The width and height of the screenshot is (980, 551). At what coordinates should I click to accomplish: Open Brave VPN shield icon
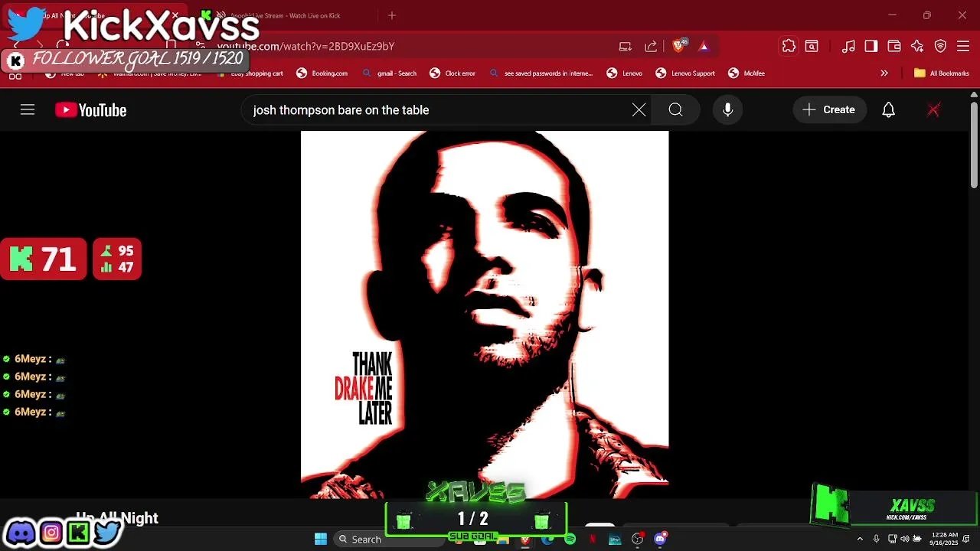pos(941,46)
